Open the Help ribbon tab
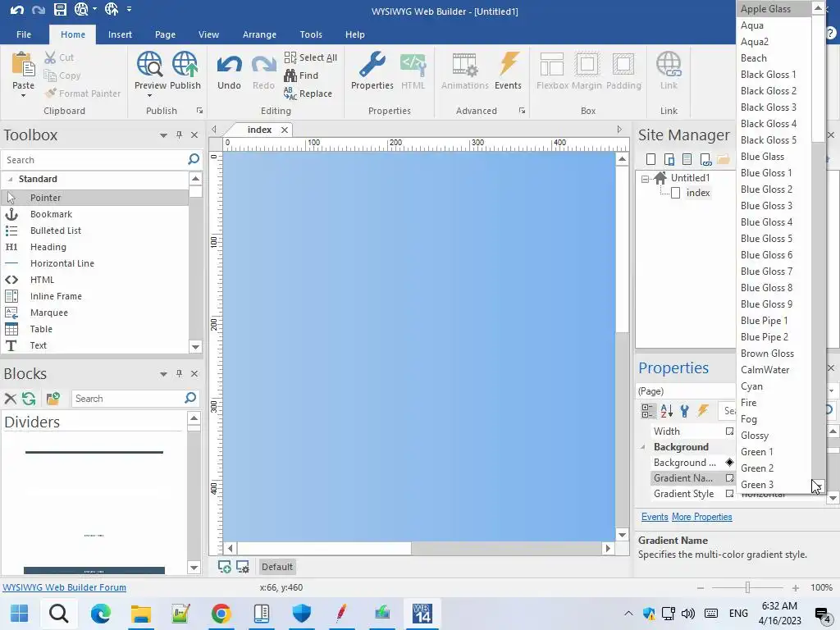 (354, 34)
